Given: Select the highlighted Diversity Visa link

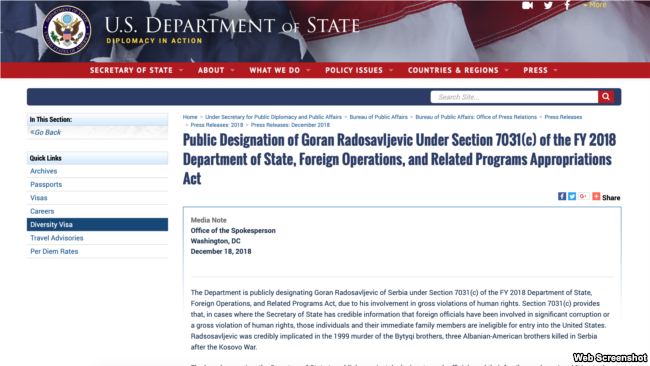Looking at the screenshot, I should click(x=97, y=225).
